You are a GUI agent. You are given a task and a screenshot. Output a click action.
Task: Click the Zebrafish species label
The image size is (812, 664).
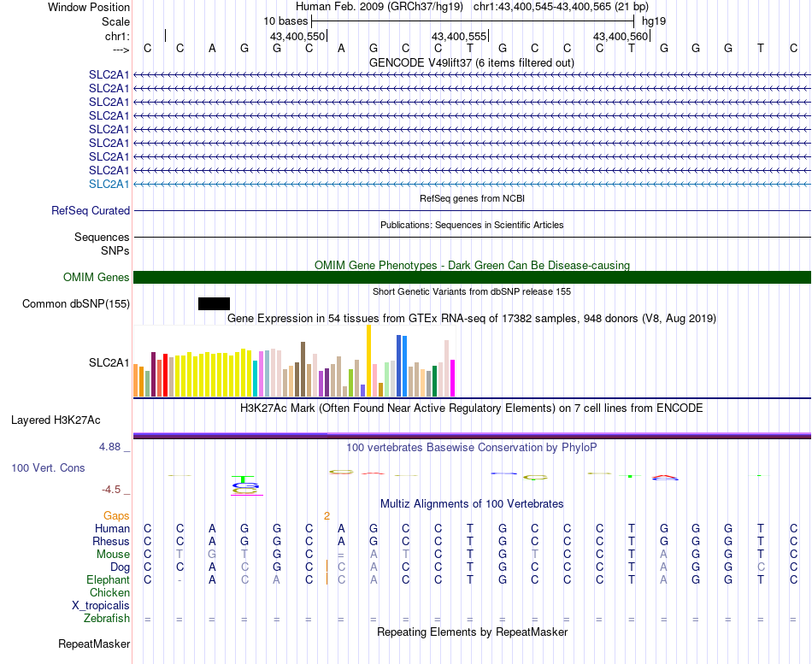[x=107, y=618]
